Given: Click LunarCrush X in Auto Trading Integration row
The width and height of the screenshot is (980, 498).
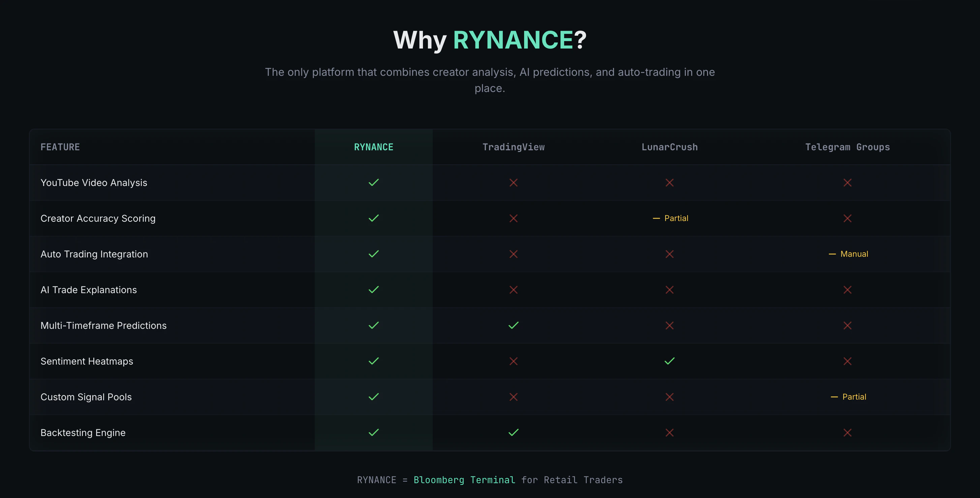Looking at the screenshot, I should pyautogui.click(x=669, y=254).
